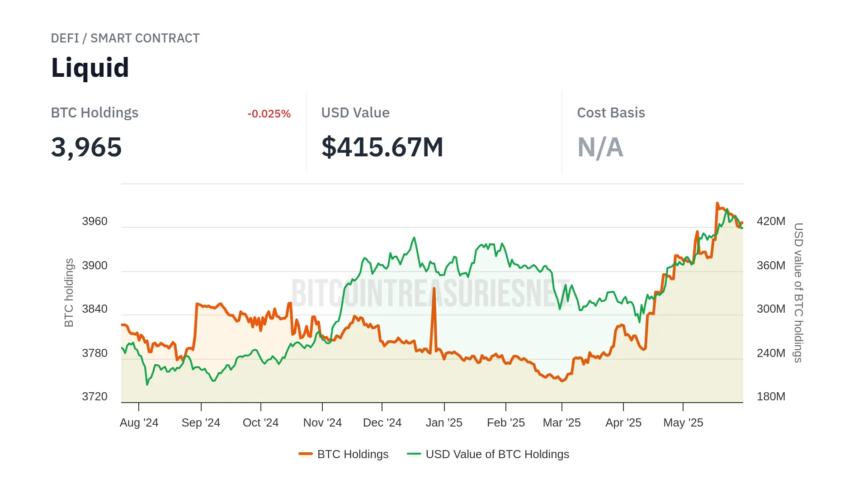Click the 420M right axis tick label
Image resolution: width=868 pixels, height=488 pixels.
tap(771, 221)
